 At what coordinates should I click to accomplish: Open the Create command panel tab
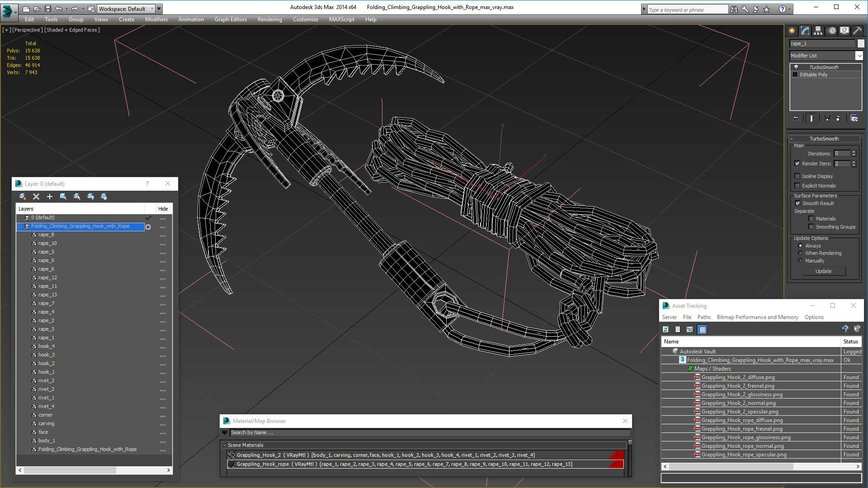tap(792, 31)
